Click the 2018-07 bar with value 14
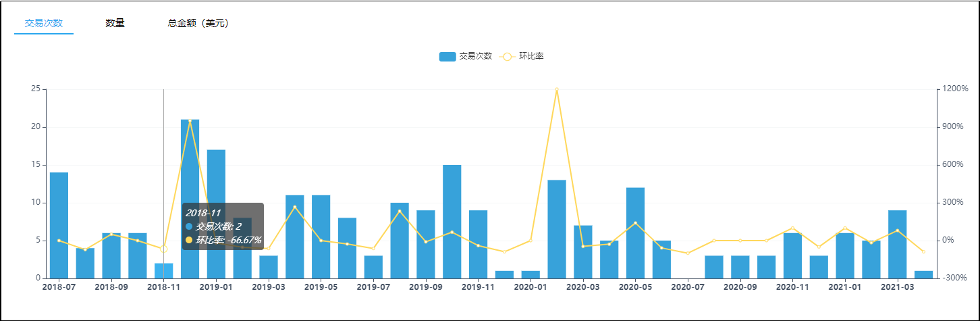This screenshot has height=321, width=980. (59, 225)
